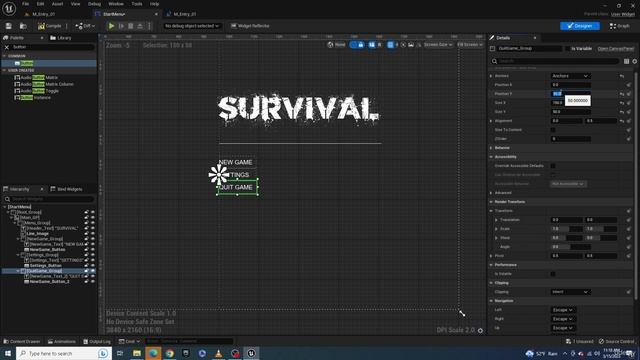Open the Screen Size dropdown
The width and height of the screenshot is (640, 360).
[438, 44]
